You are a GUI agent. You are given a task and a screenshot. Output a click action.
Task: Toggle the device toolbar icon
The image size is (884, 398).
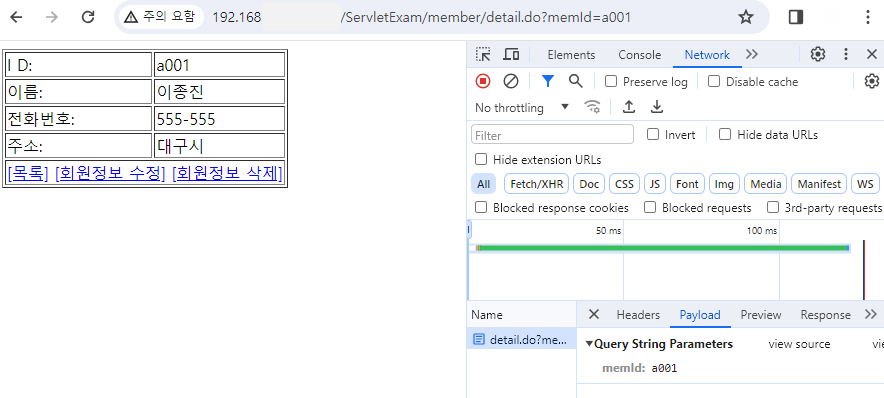click(511, 55)
